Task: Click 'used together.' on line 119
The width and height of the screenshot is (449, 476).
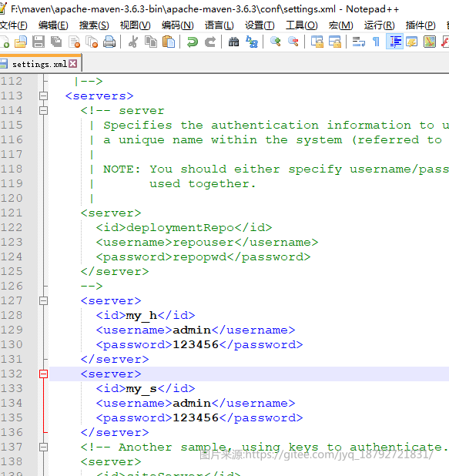Action: (x=203, y=184)
